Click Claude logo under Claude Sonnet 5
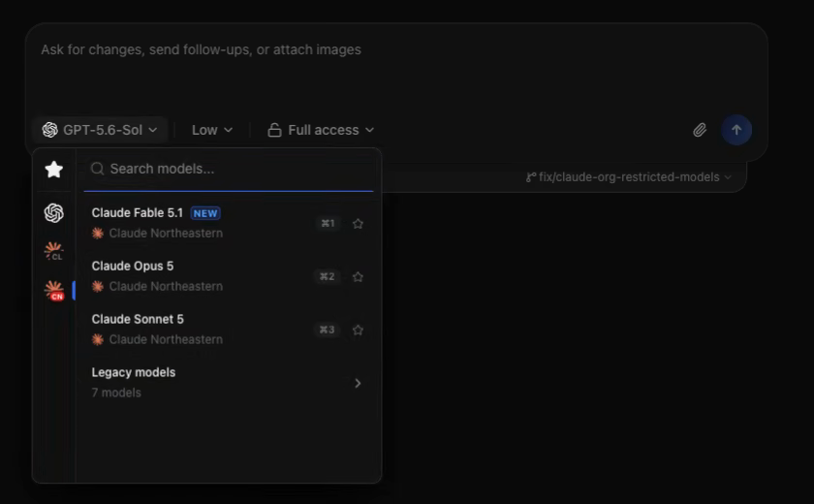 click(98, 339)
